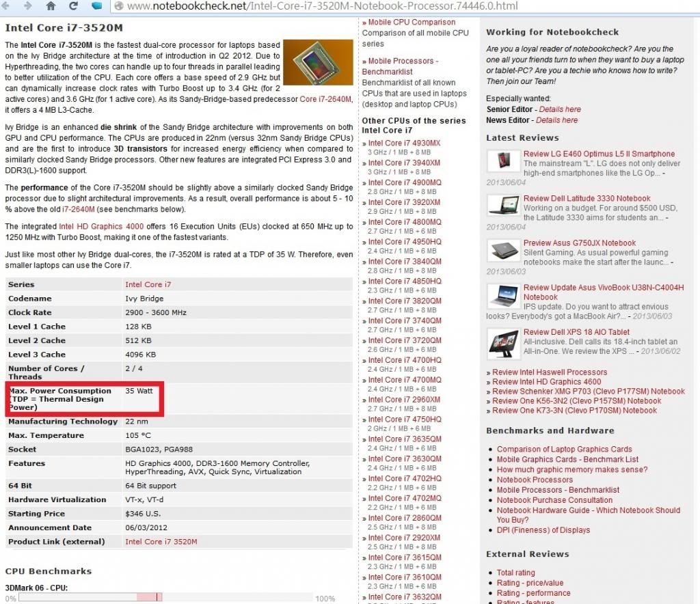Viewport: 700px width, 604px height.
Task: Open How much graphic memory makes sense?
Action: click(572, 469)
